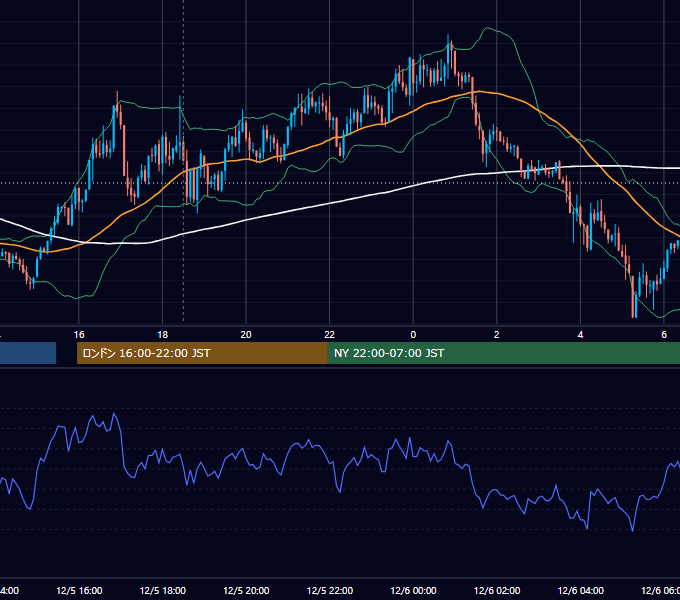
Task: Click the upper axis hour label 20
Action: [246, 335]
